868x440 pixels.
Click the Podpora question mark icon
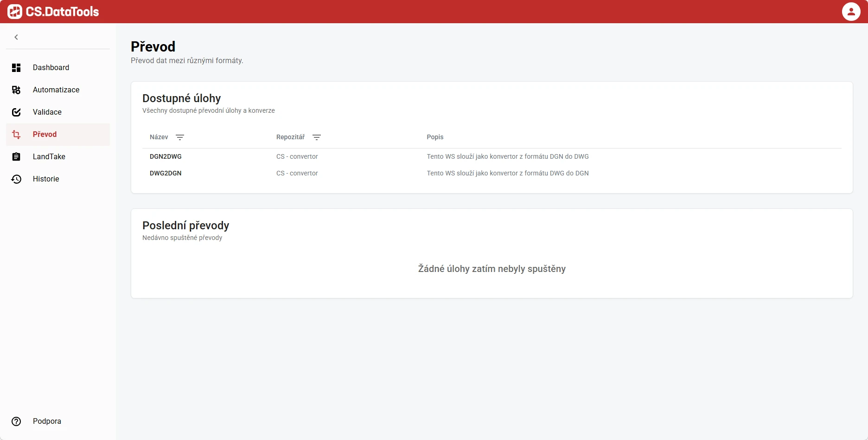tap(16, 421)
